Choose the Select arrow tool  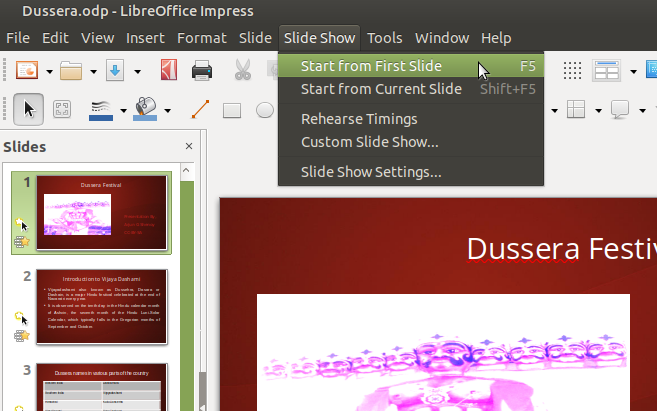click(x=28, y=109)
